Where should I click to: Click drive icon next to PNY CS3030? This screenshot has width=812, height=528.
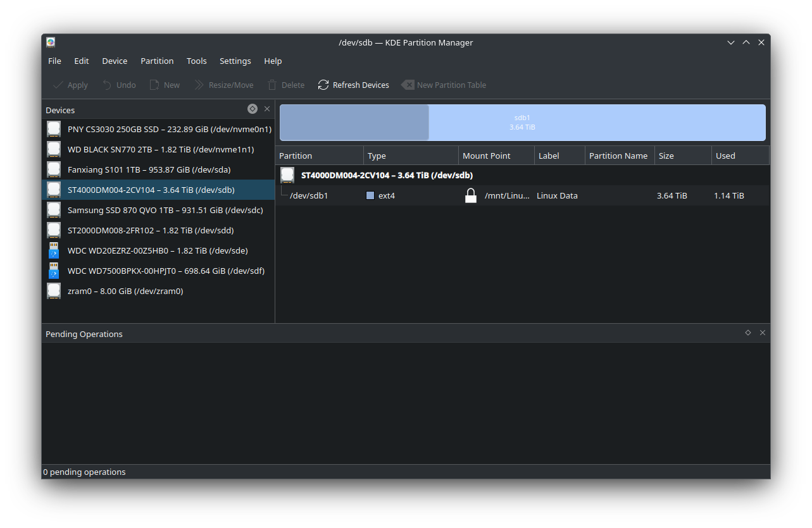[x=54, y=129]
